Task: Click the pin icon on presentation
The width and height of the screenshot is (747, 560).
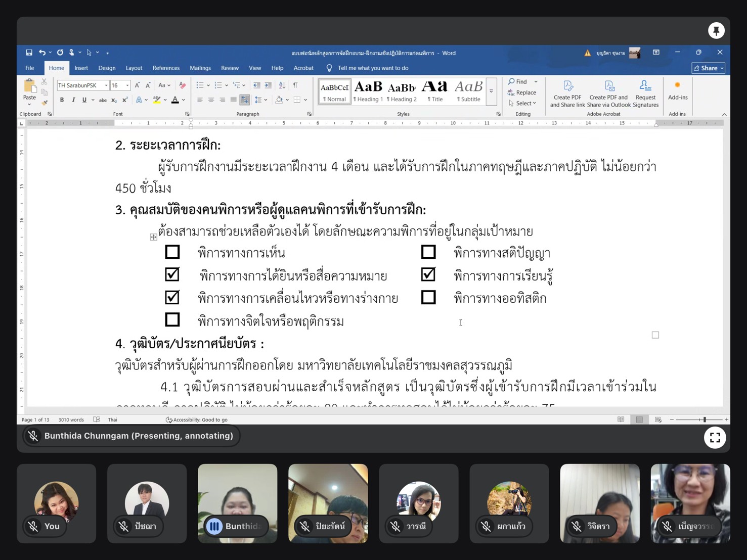Action: [x=716, y=31]
